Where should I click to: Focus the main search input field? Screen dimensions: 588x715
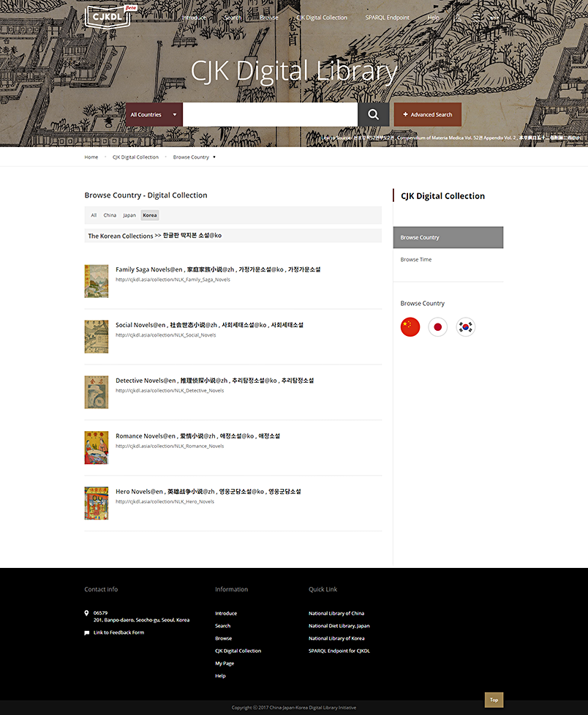click(270, 114)
